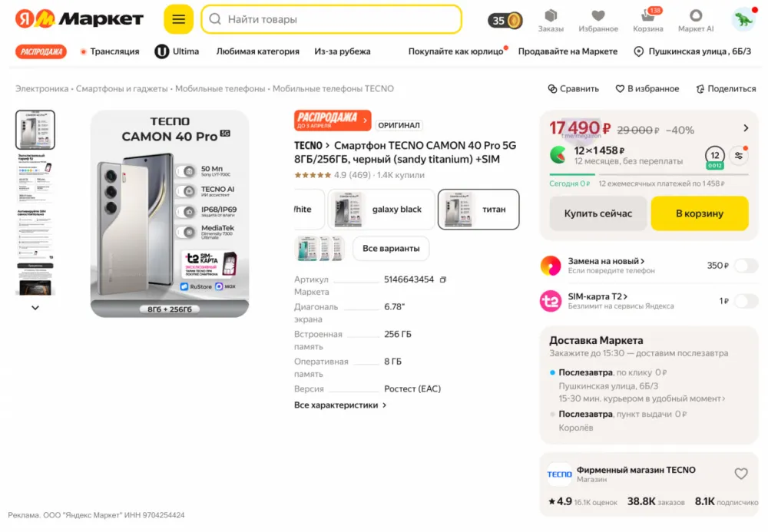The height and width of the screenshot is (532, 768).
Task: Enable the Замена на новый toggle
Action: click(x=745, y=266)
